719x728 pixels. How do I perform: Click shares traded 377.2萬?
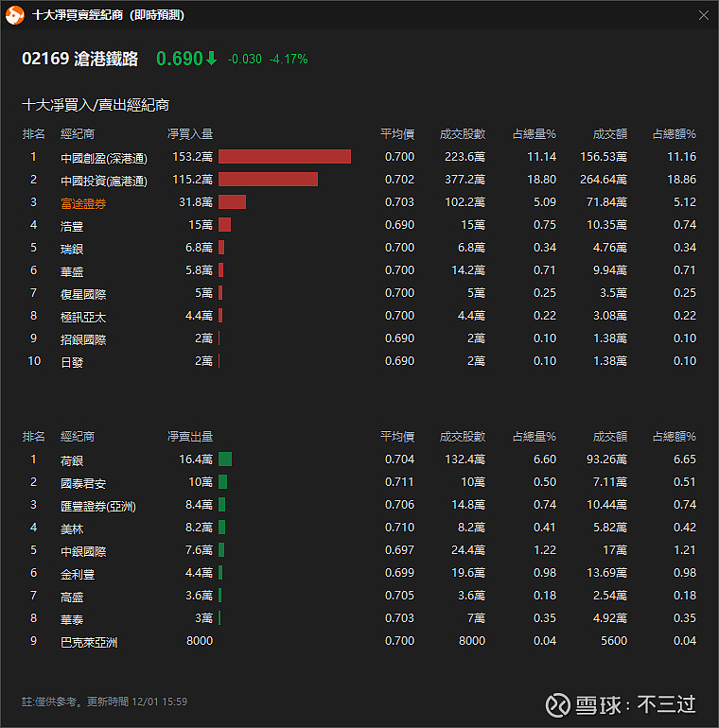(465, 180)
